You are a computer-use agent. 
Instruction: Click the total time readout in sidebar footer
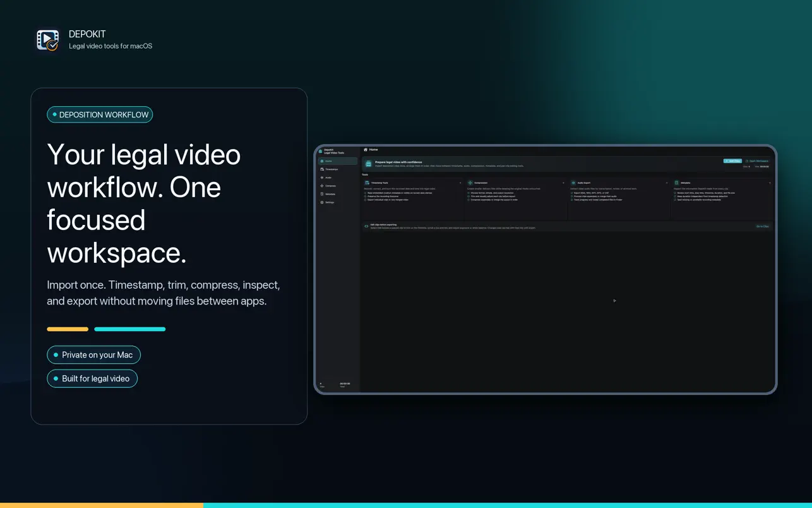pos(345,385)
